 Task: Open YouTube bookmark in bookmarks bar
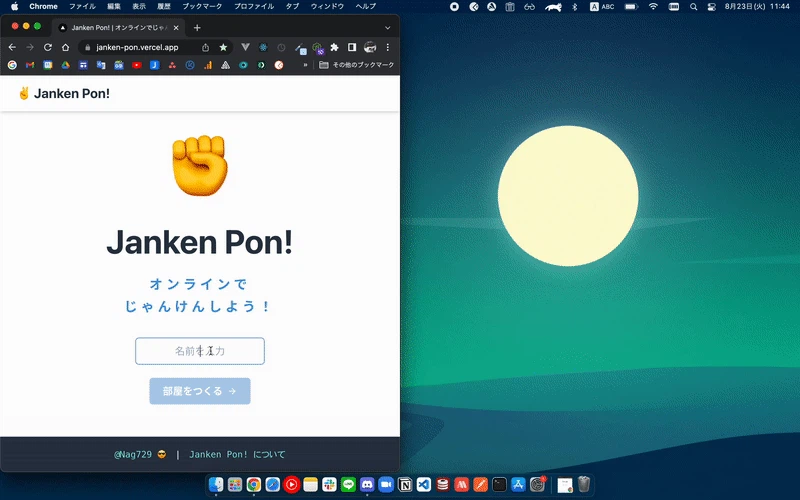[136, 65]
